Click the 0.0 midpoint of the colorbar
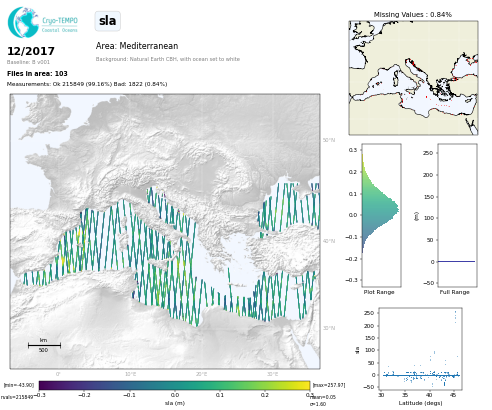 click(174, 386)
